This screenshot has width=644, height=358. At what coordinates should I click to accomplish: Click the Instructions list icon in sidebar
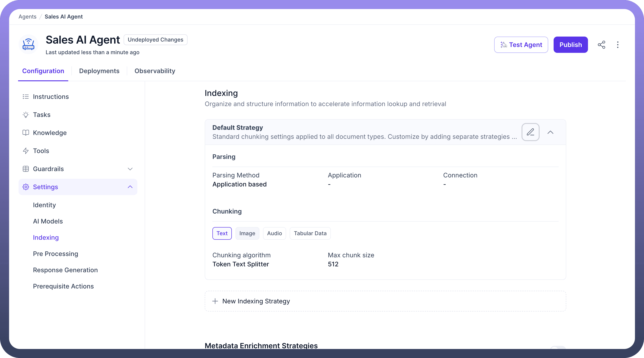pyautogui.click(x=26, y=97)
